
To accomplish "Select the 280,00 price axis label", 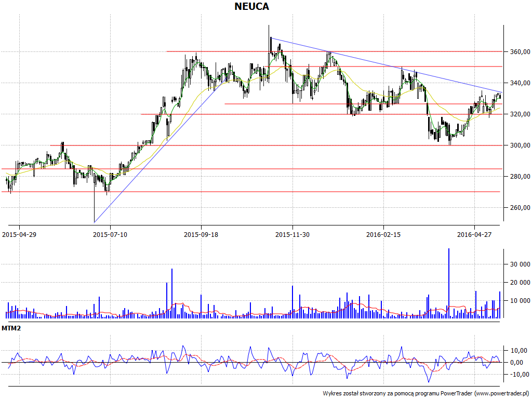I will [x=520, y=177].
